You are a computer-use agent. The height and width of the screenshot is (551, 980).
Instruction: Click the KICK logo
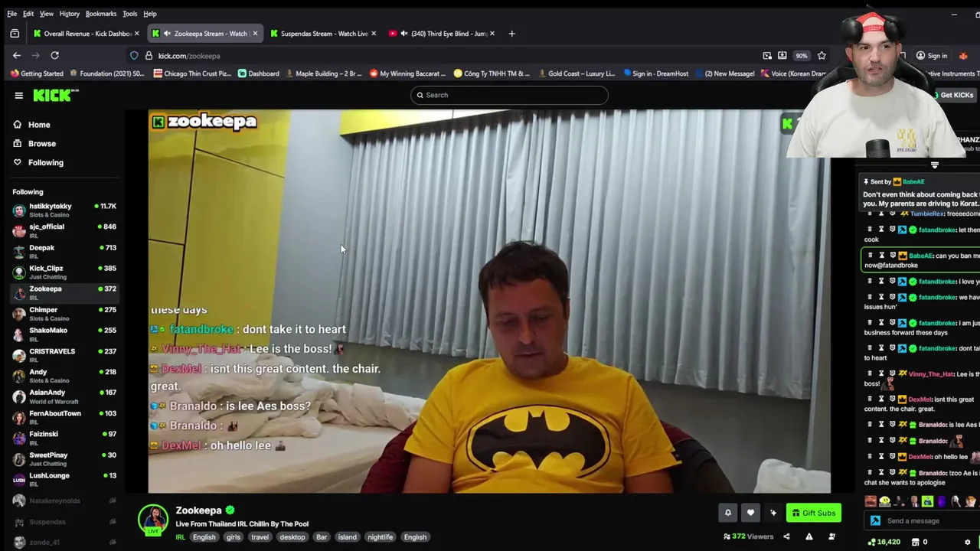tap(55, 95)
